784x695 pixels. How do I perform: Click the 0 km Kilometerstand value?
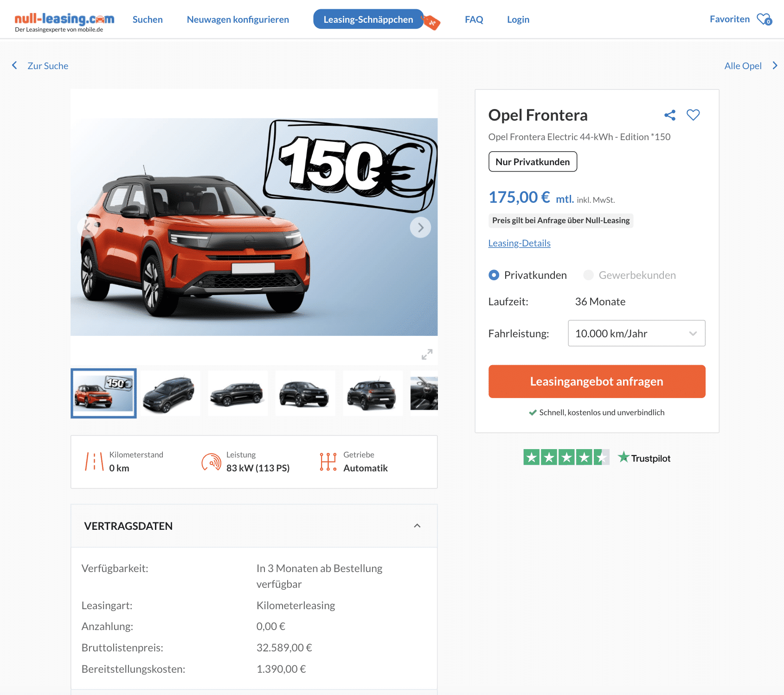click(x=119, y=468)
